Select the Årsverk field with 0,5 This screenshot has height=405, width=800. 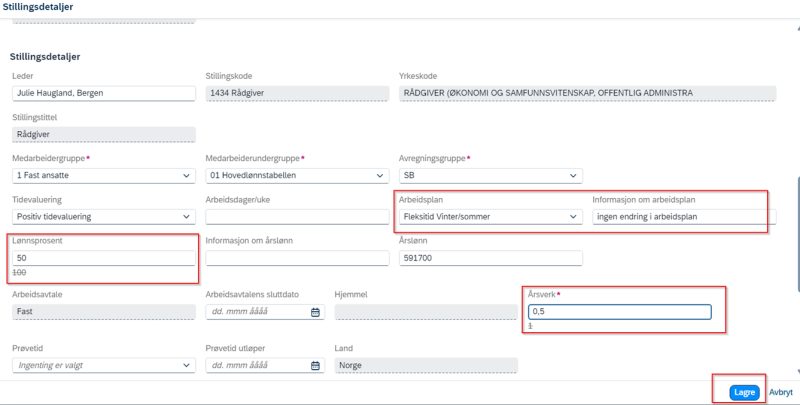619,312
